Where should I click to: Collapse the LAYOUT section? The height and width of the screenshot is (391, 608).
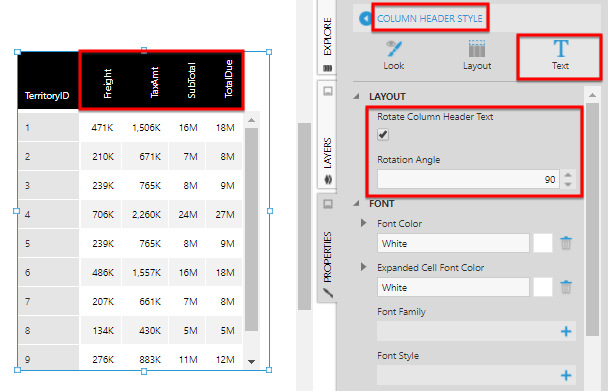[357, 96]
